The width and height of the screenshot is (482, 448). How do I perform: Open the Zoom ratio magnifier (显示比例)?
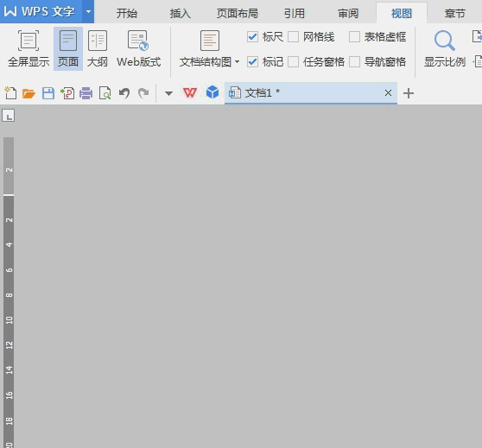pos(445,41)
